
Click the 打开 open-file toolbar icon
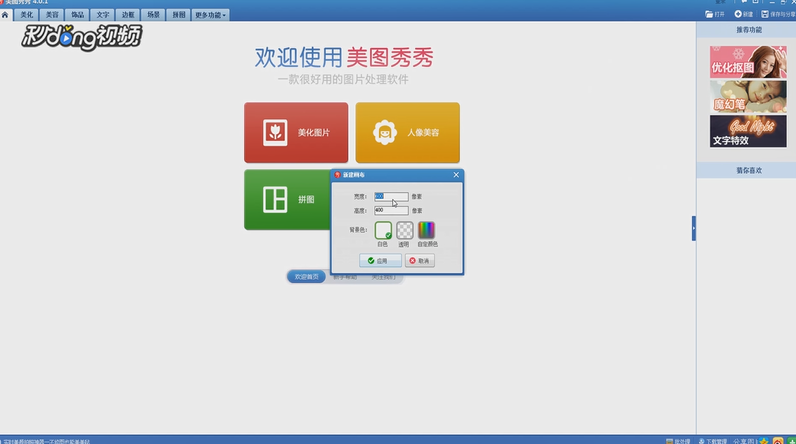(715, 14)
